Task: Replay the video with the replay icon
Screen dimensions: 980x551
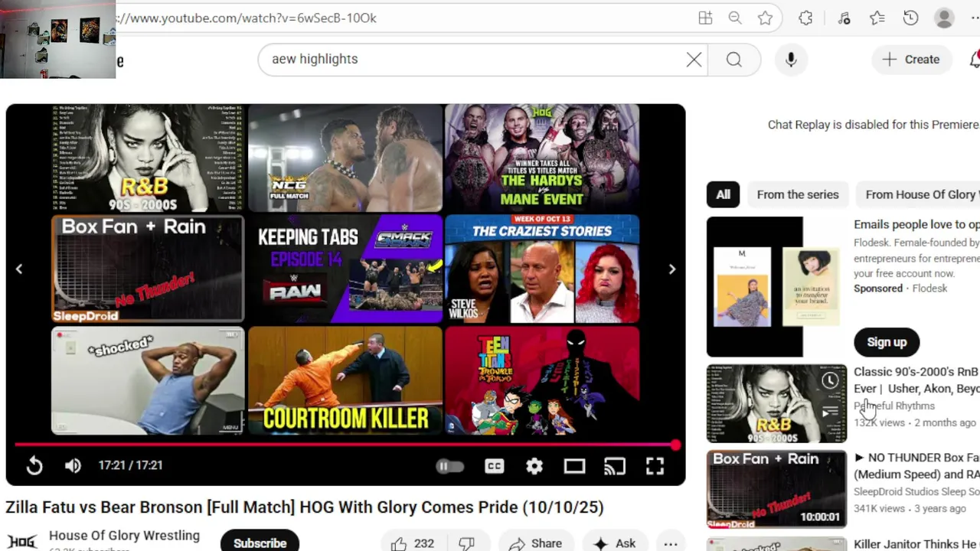Action: point(34,465)
